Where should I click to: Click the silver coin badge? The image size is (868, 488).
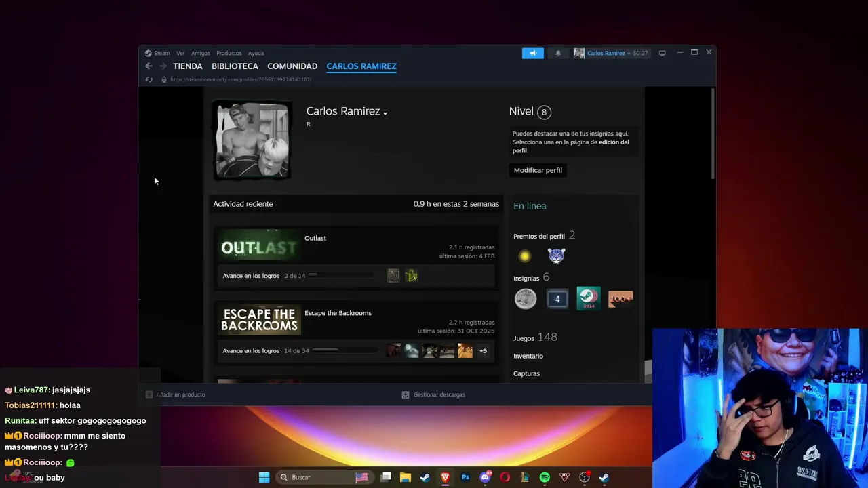pos(526,298)
